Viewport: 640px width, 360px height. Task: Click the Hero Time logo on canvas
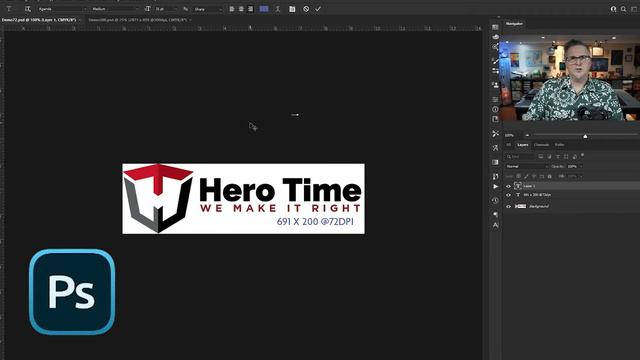[158, 198]
